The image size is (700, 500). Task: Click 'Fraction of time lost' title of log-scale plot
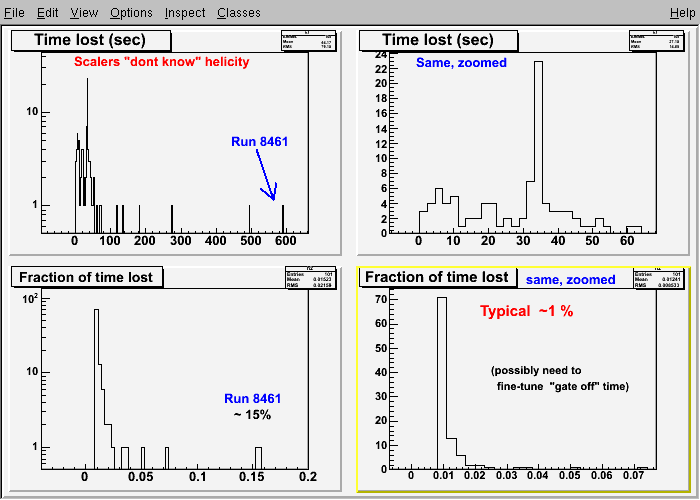click(86, 277)
